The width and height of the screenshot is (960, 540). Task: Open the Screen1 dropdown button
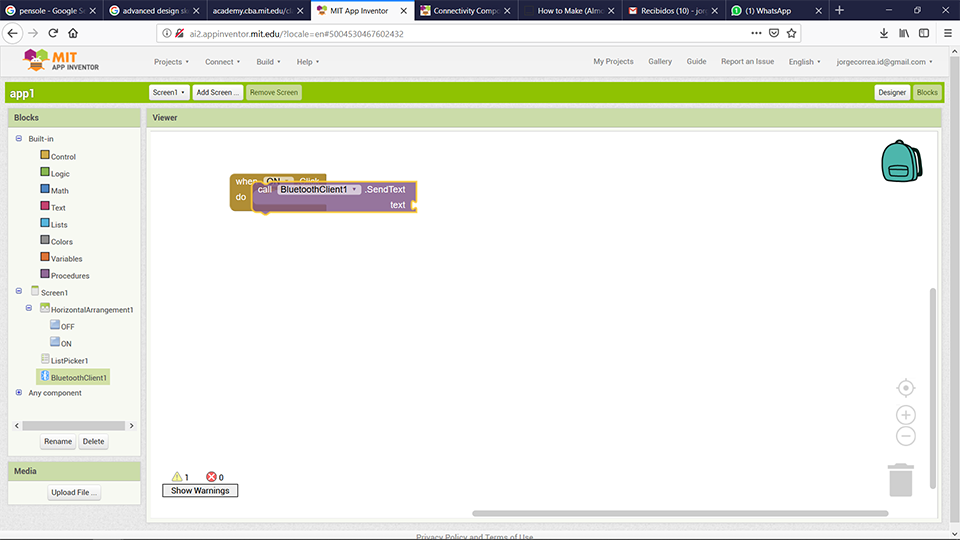pos(169,92)
